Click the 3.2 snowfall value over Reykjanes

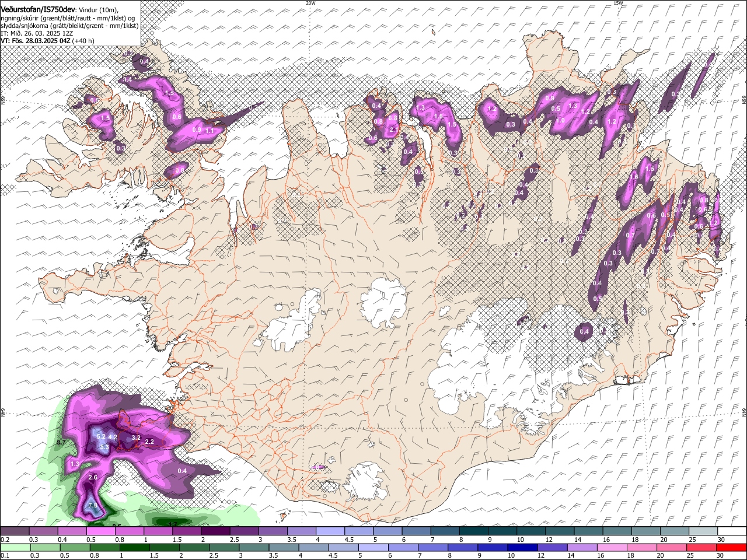136,437
